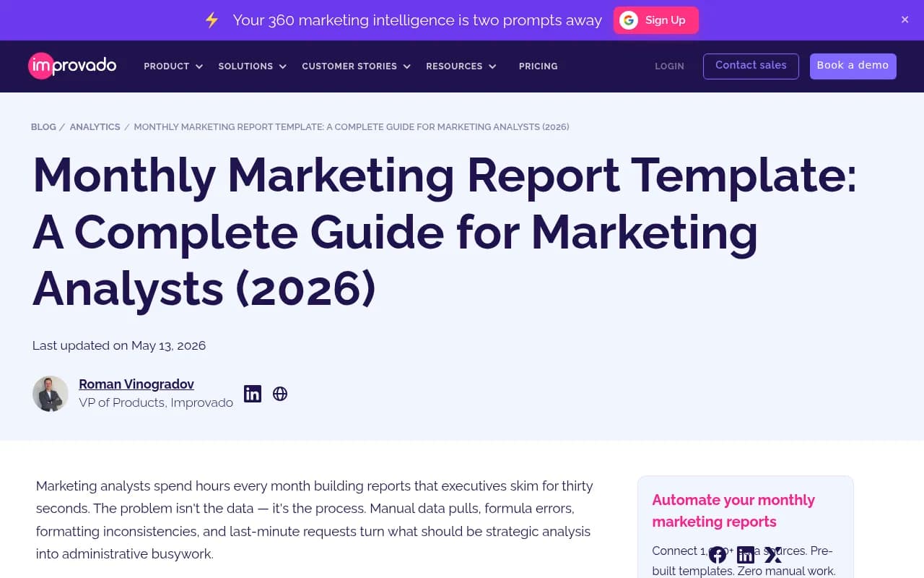Expand the Customer Stories dropdown

[x=357, y=66]
